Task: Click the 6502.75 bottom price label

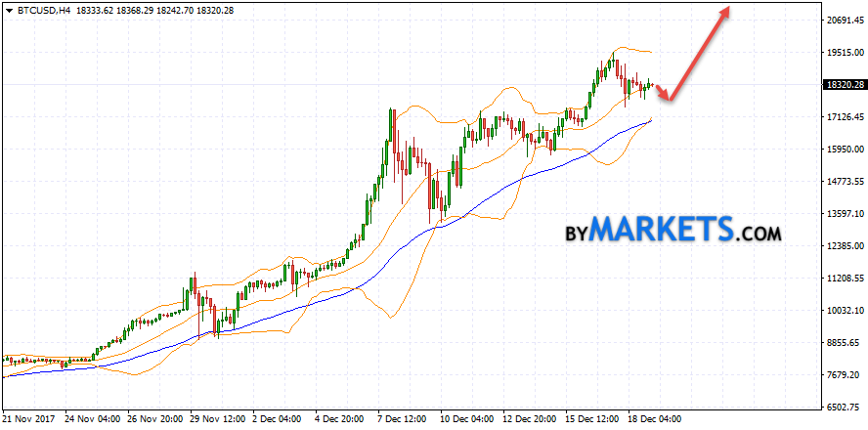Action: (x=842, y=408)
